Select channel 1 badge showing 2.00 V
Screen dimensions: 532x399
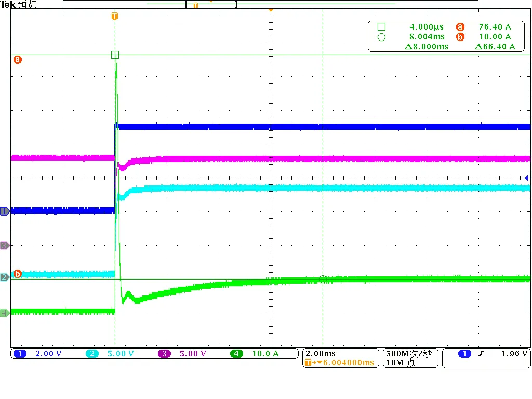[x=37, y=353]
